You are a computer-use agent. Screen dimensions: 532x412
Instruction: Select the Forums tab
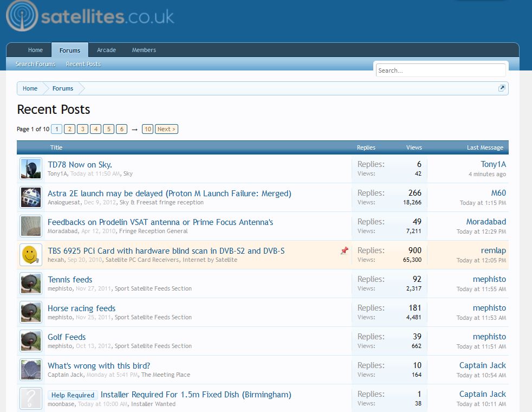70,50
